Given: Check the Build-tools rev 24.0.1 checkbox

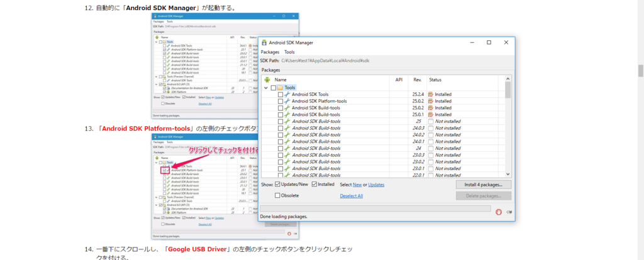Looking at the screenshot, I should pyautogui.click(x=280, y=141).
